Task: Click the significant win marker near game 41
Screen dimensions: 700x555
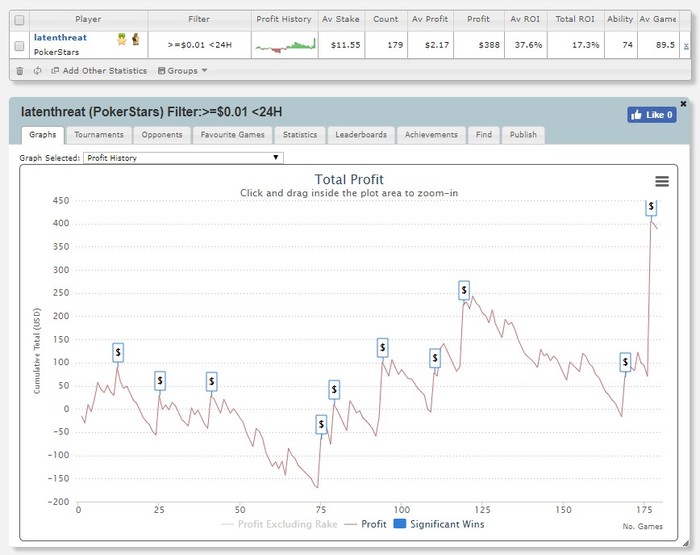Action: [x=212, y=382]
